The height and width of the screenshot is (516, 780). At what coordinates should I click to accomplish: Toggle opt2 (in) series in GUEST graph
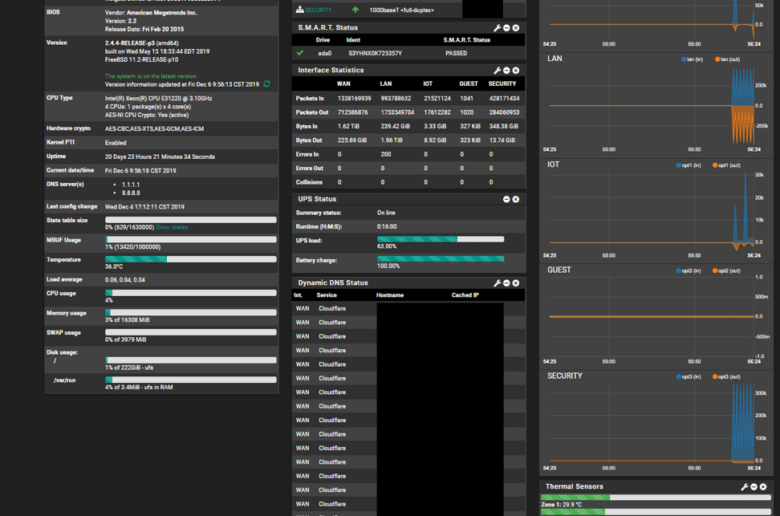688,271
